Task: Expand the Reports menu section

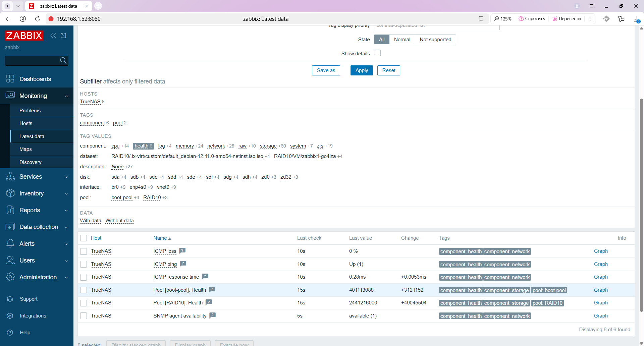Action: pos(37,210)
